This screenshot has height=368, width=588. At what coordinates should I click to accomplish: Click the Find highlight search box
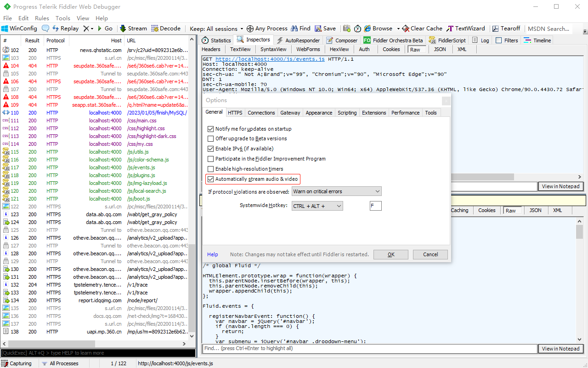[x=370, y=349]
